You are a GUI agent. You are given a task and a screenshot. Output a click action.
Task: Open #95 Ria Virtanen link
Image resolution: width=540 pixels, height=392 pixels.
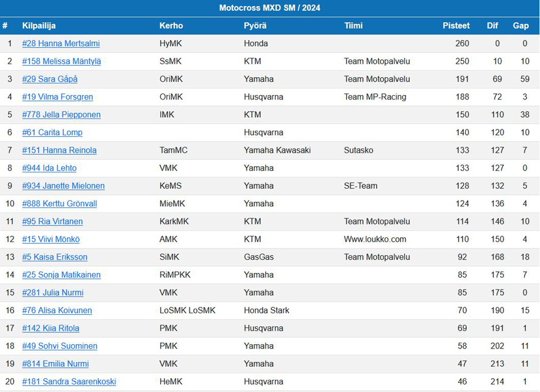click(52, 221)
